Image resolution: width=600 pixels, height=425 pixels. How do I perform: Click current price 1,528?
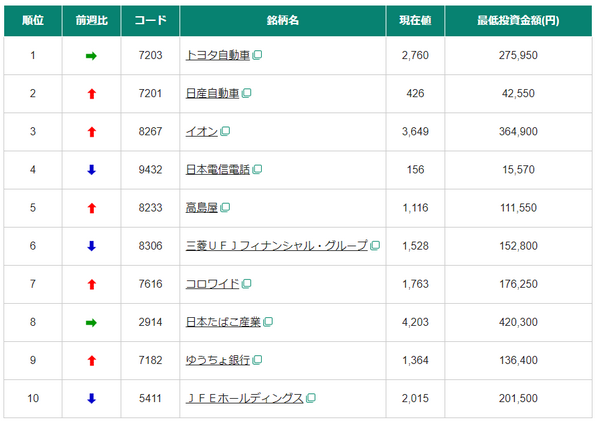pyautogui.click(x=415, y=246)
